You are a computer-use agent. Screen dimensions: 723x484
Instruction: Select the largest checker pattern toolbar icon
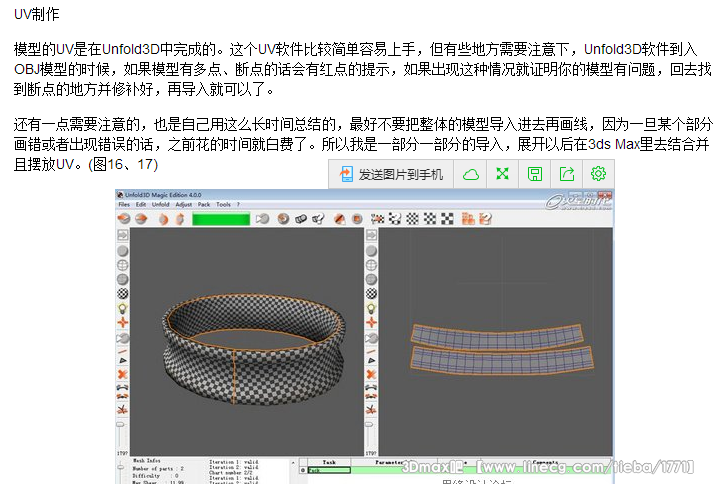click(x=447, y=218)
